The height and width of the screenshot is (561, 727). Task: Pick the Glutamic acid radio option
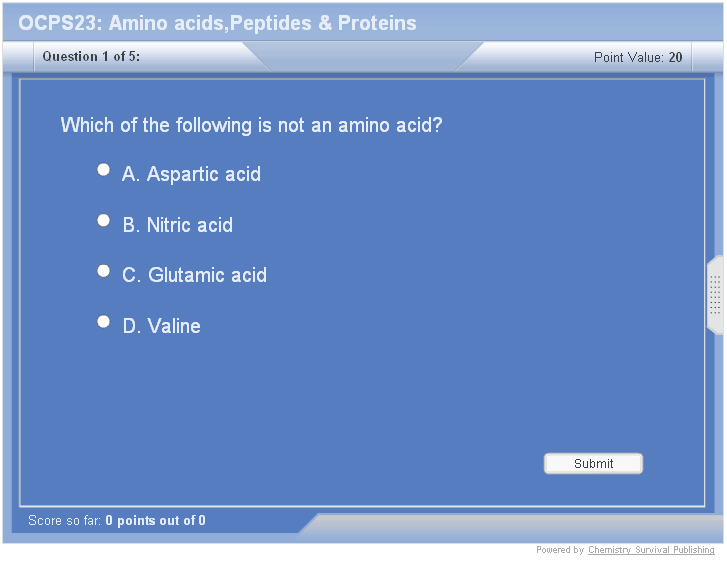pos(103,271)
